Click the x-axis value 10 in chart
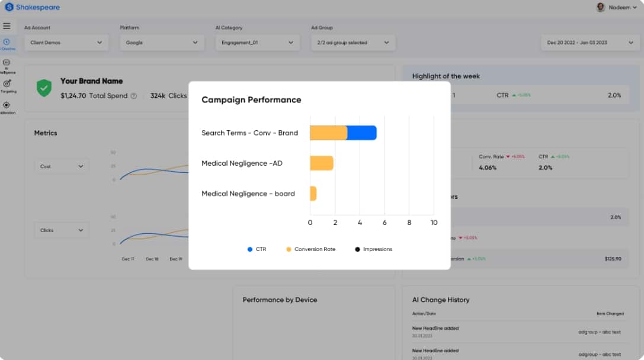This screenshot has width=644, height=360. [434, 223]
